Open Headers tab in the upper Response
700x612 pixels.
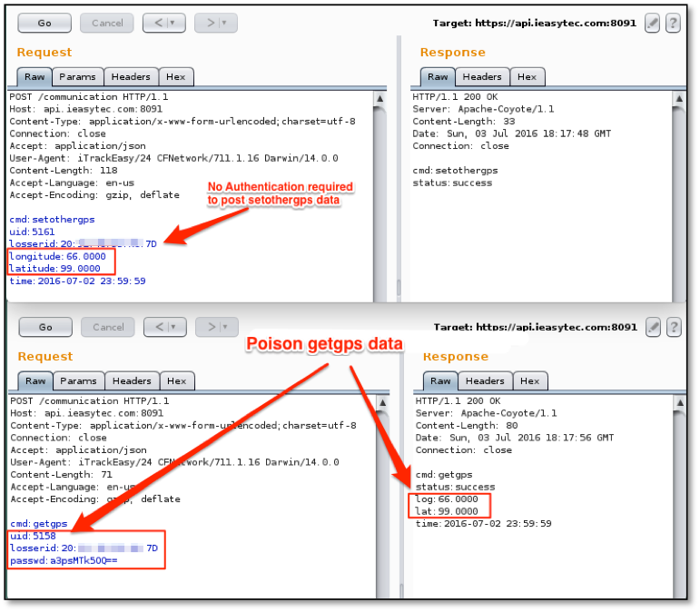tap(482, 77)
